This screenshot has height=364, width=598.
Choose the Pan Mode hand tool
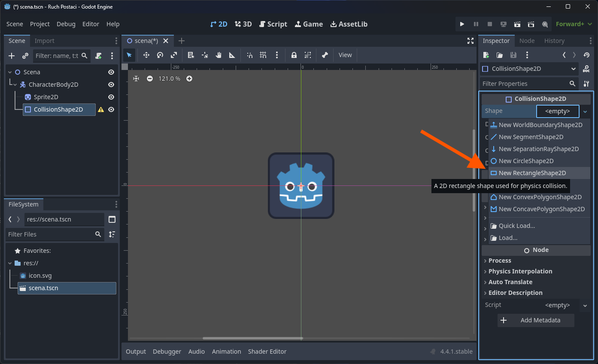pyautogui.click(x=219, y=55)
